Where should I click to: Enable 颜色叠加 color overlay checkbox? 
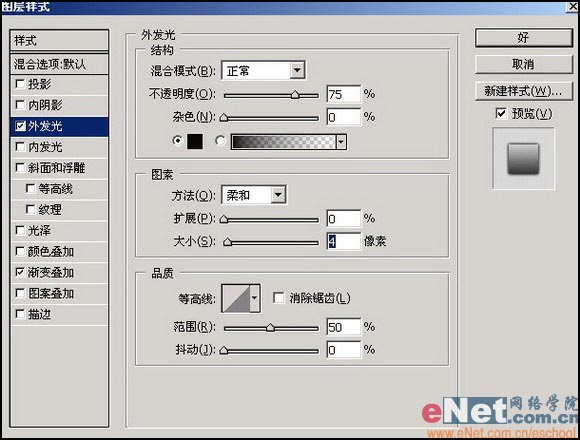tap(20, 251)
